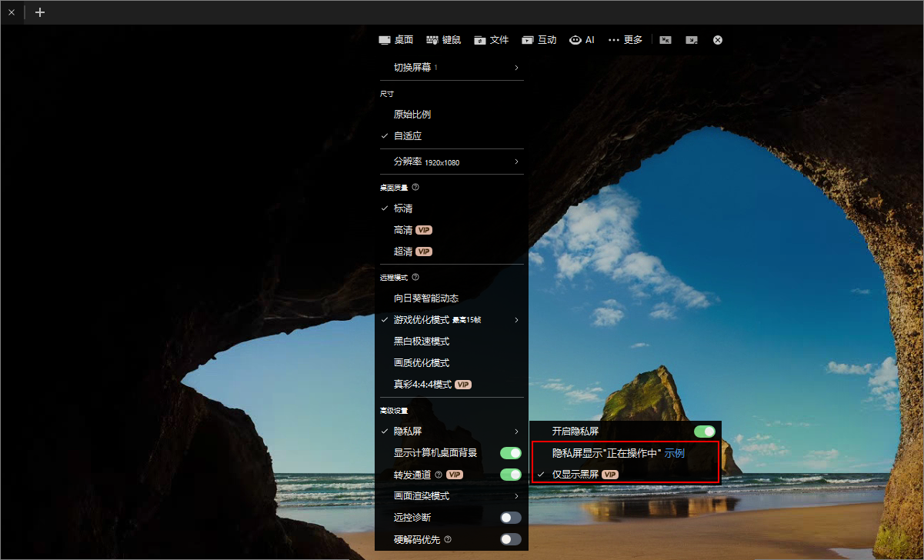The width and height of the screenshot is (924, 560).
Task: Turn on 硬解码优先 switch
Action: coord(510,539)
